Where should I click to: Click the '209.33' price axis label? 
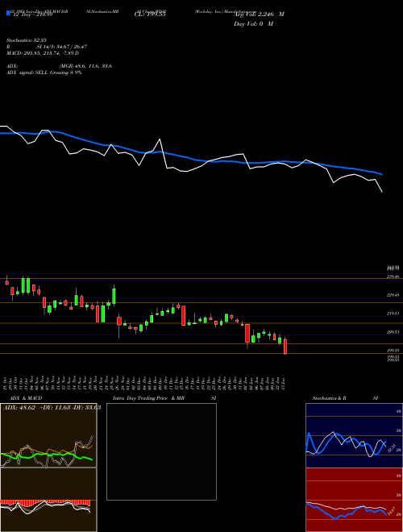click(393, 332)
